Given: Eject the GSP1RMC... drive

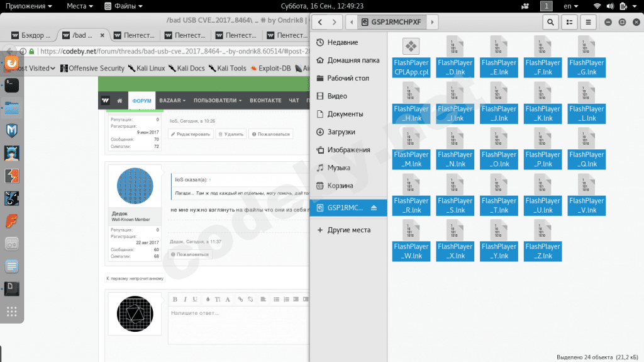Looking at the screenshot, I should [x=374, y=208].
